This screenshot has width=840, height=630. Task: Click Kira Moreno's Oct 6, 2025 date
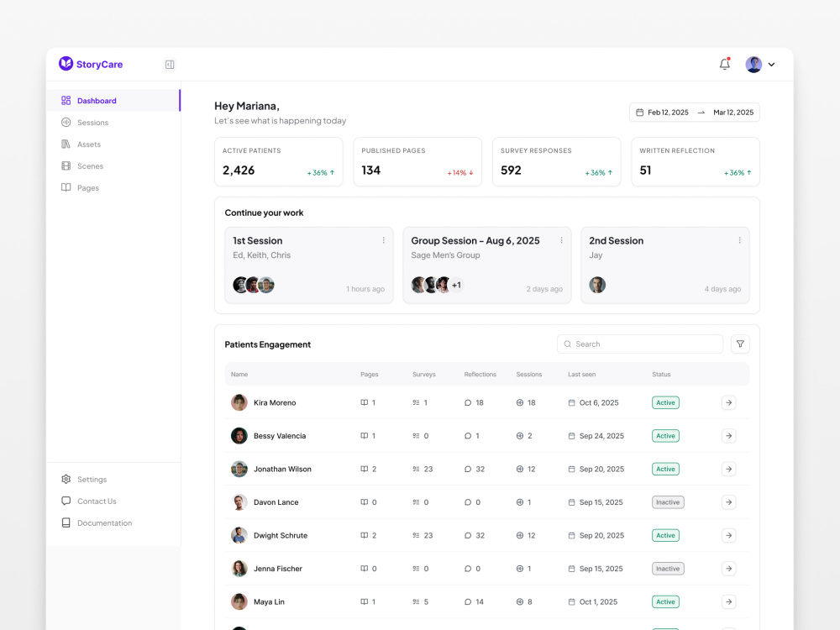click(x=599, y=403)
